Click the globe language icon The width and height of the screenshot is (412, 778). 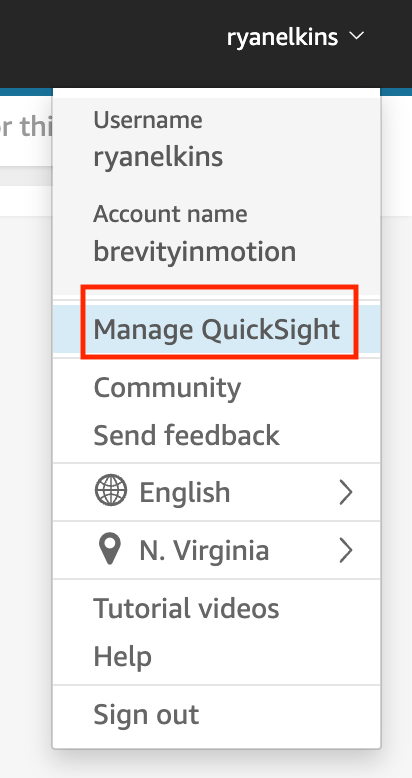point(110,491)
